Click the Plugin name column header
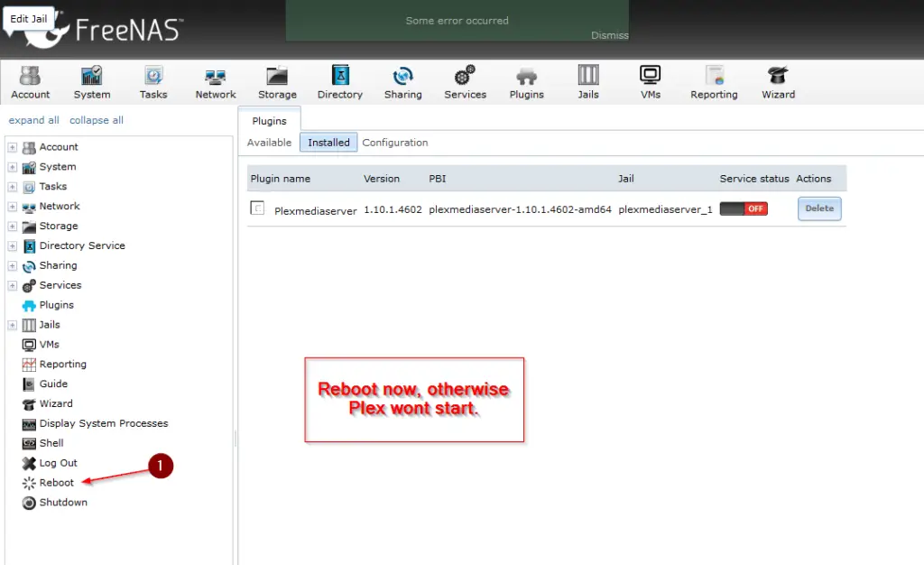Screen dimensions: 924x565 (x=281, y=179)
